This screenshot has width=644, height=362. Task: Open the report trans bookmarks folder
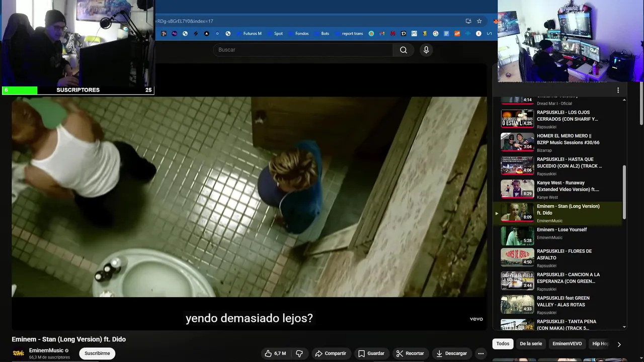click(349, 34)
